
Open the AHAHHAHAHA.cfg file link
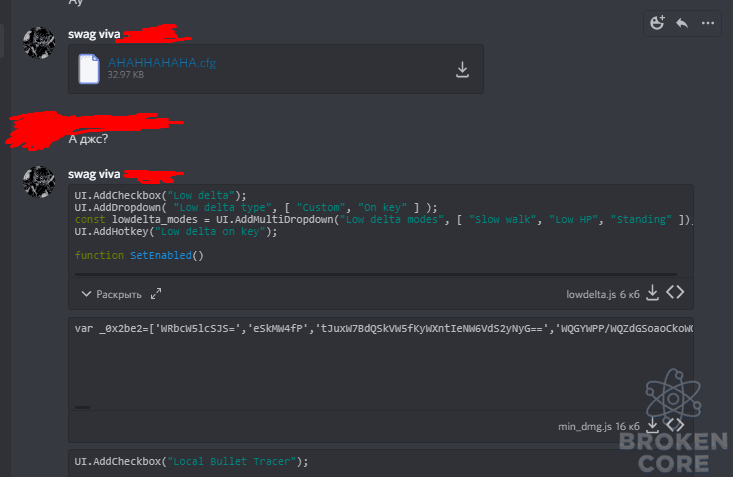pos(162,63)
